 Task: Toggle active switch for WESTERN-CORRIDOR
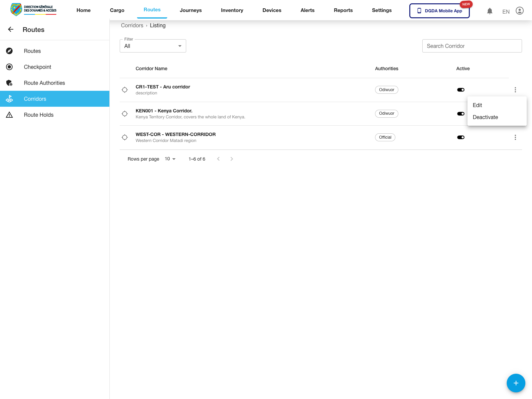[x=461, y=137]
